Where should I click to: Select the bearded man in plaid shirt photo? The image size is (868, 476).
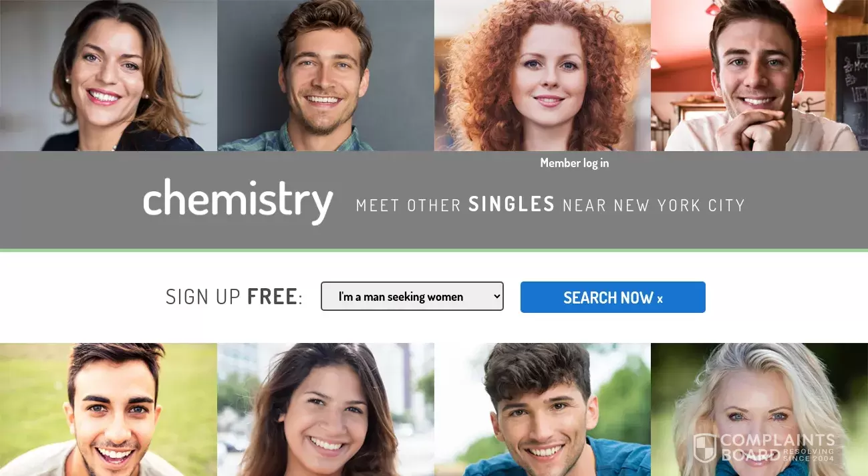coord(325,76)
